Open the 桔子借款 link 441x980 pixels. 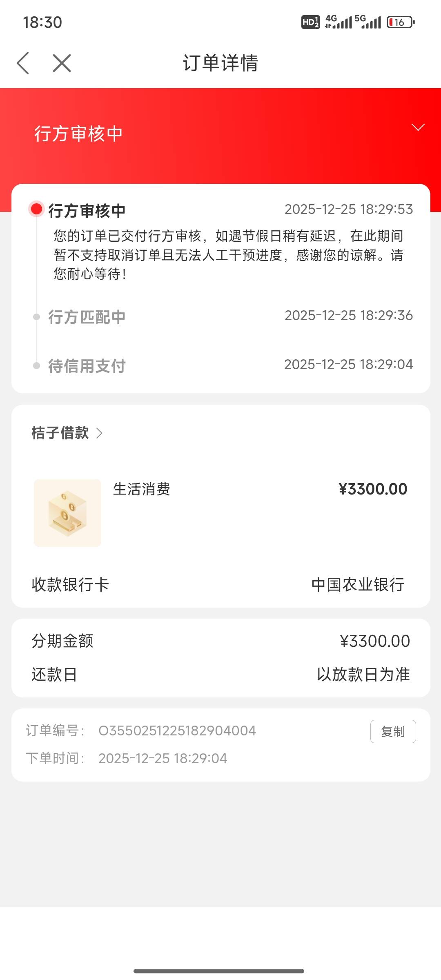[x=60, y=433]
